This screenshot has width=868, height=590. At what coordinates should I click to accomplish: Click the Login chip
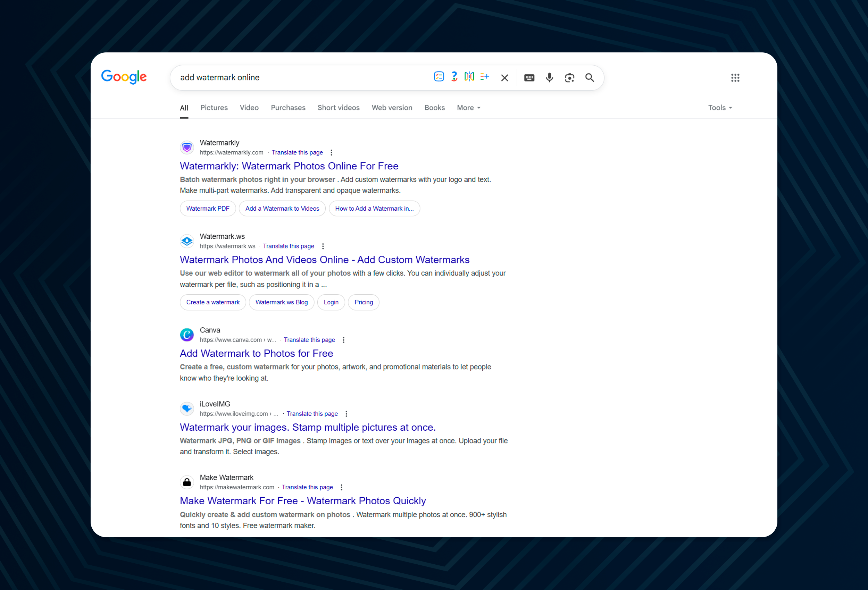[331, 302]
